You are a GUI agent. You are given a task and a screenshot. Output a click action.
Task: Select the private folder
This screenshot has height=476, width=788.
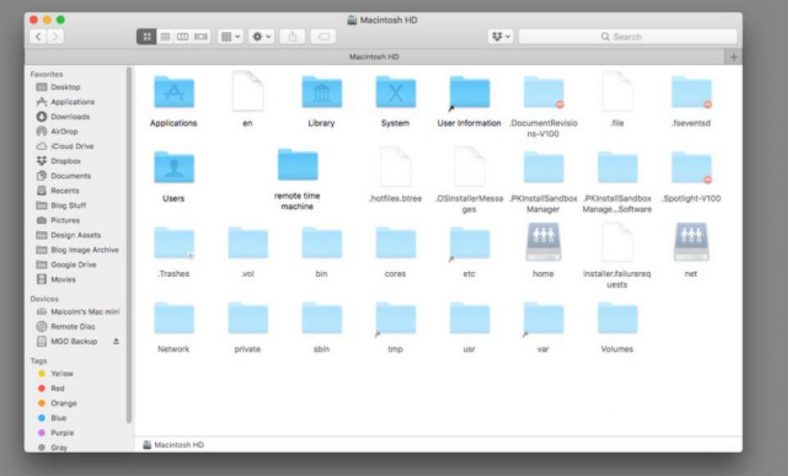click(x=248, y=319)
